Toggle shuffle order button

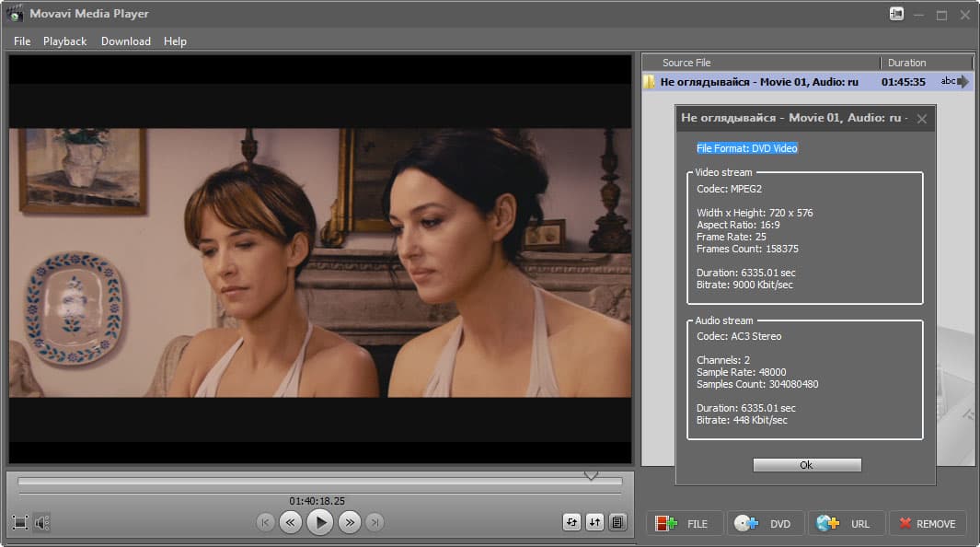coord(594,523)
